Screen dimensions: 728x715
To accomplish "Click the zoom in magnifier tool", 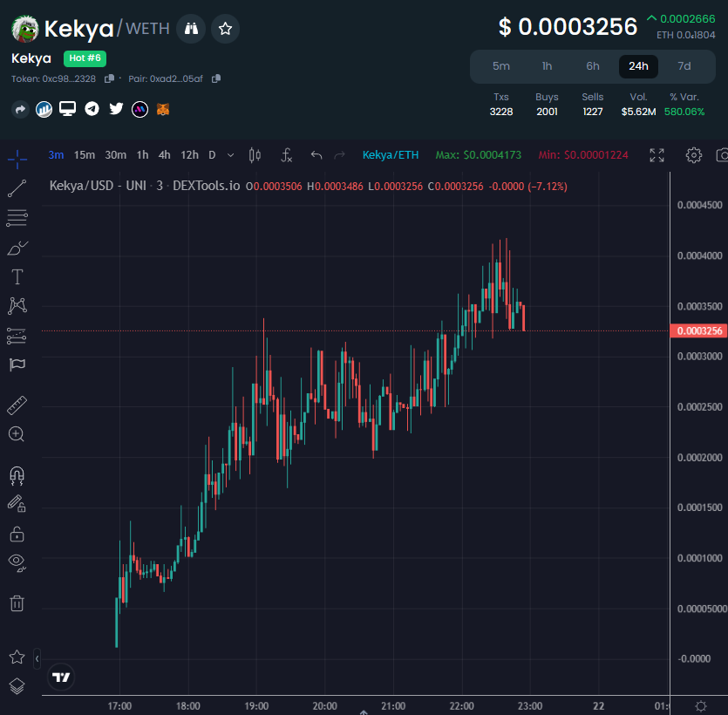I will [17, 434].
